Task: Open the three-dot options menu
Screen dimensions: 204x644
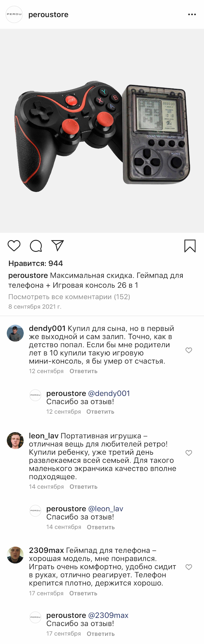Action: point(192,15)
